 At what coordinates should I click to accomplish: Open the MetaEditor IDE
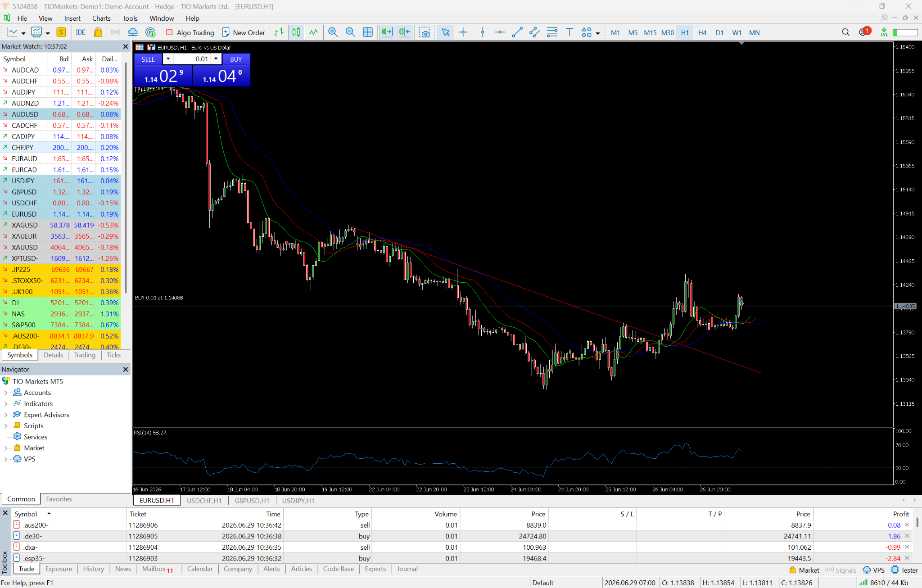click(x=81, y=32)
